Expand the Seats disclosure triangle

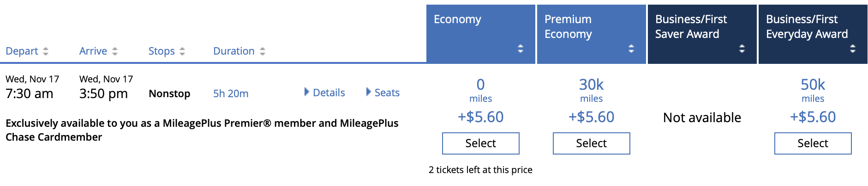click(x=368, y=92)
